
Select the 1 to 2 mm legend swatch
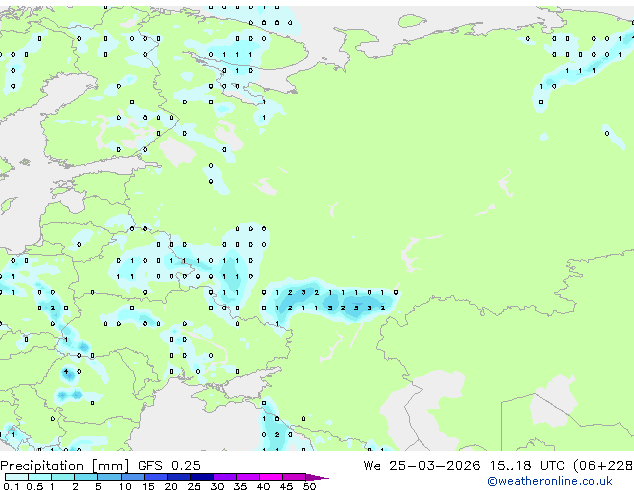click(x=63, y=477)
